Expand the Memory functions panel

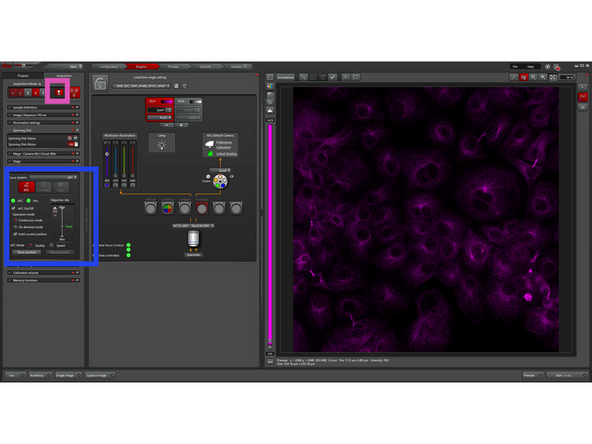point(43,280)
